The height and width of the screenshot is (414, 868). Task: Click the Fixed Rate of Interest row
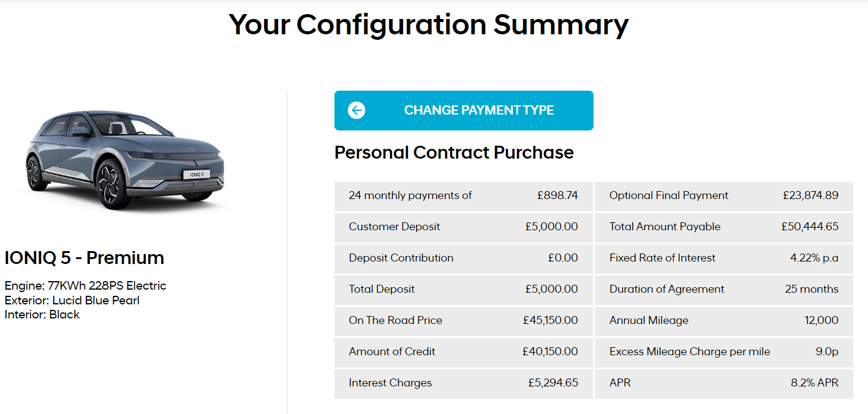click(724, 258)
